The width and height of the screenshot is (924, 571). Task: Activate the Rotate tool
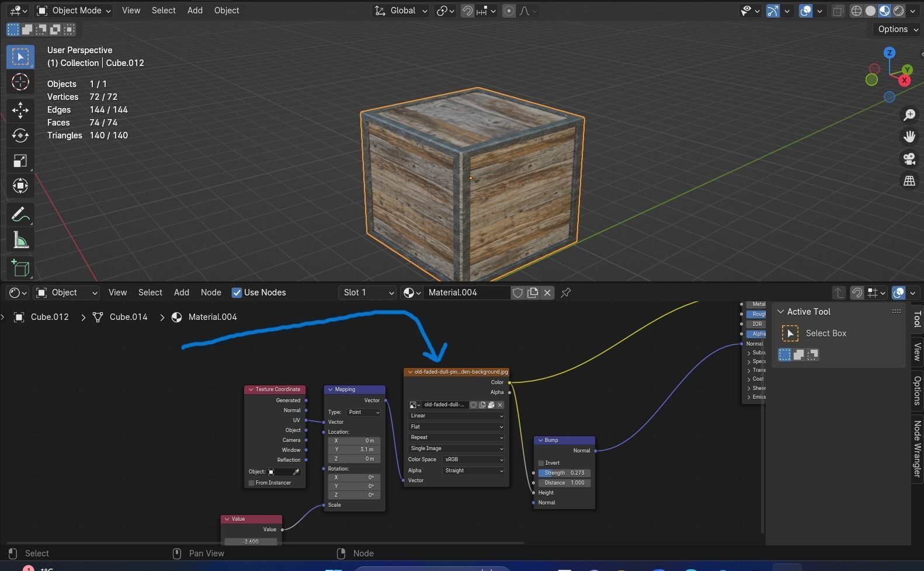pos(20,135)
